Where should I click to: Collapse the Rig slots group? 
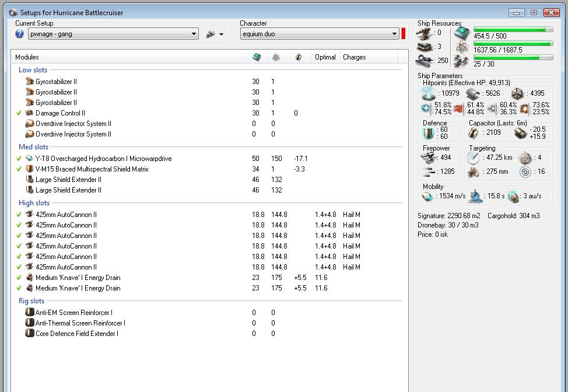tap(31, 300)
